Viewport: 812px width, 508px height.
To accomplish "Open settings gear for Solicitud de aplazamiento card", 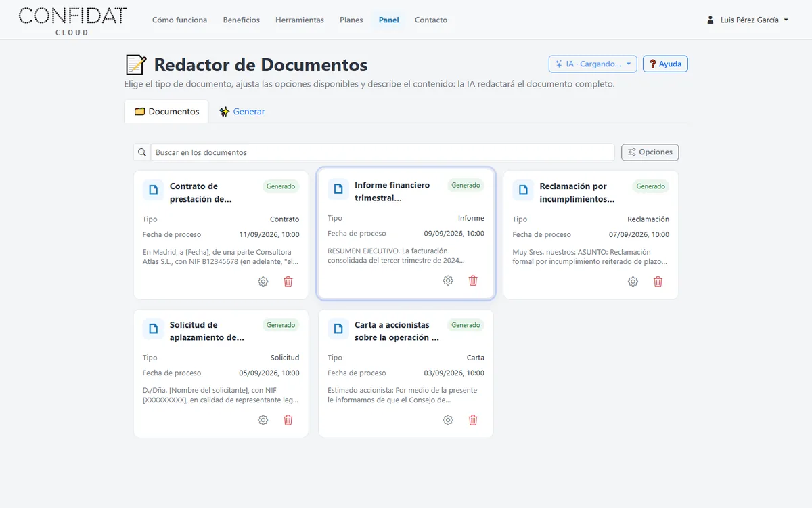I will click(x=263, y=420).
